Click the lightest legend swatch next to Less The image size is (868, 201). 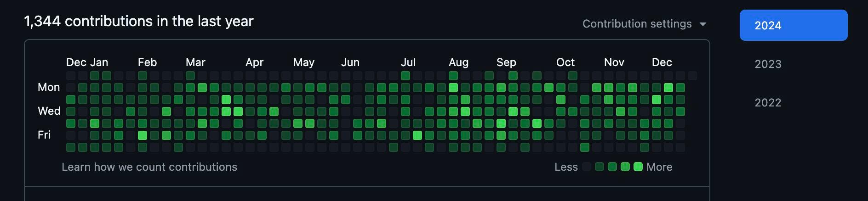click(x=587, y=167)
